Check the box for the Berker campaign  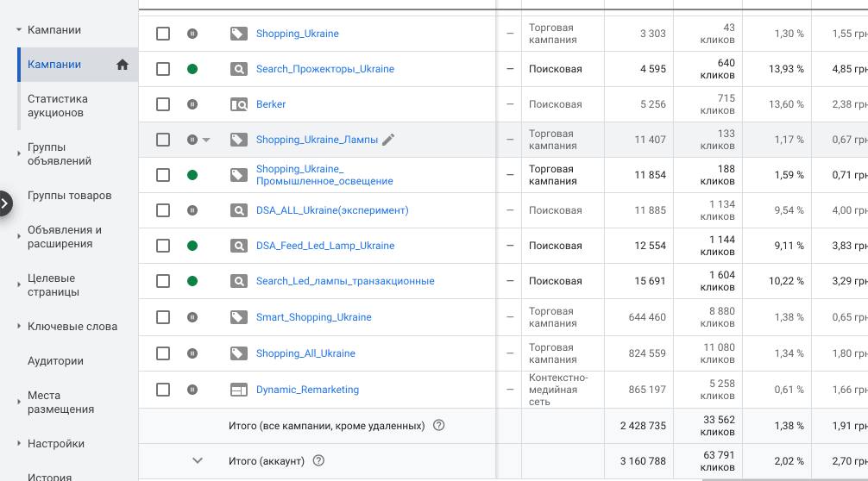coord(163,104)
